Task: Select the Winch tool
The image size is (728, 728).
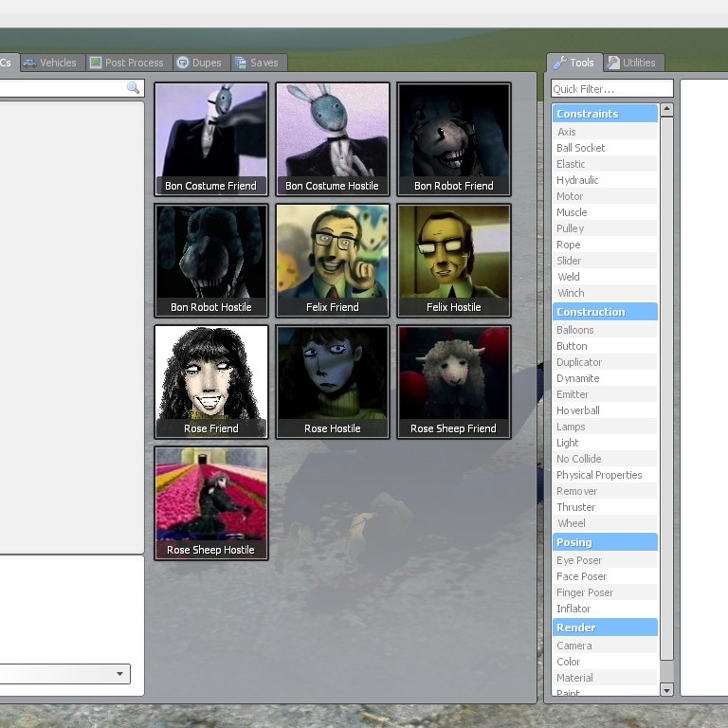Action: (x=605, y=293)
